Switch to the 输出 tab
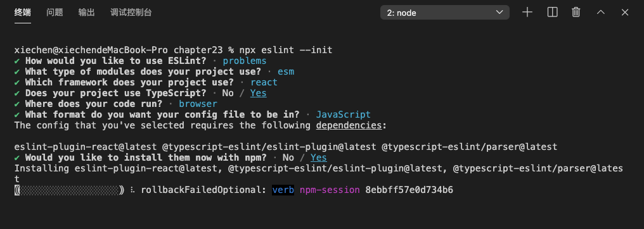Image resolution: width=644 pixels, height=229 pixels. 87,12
